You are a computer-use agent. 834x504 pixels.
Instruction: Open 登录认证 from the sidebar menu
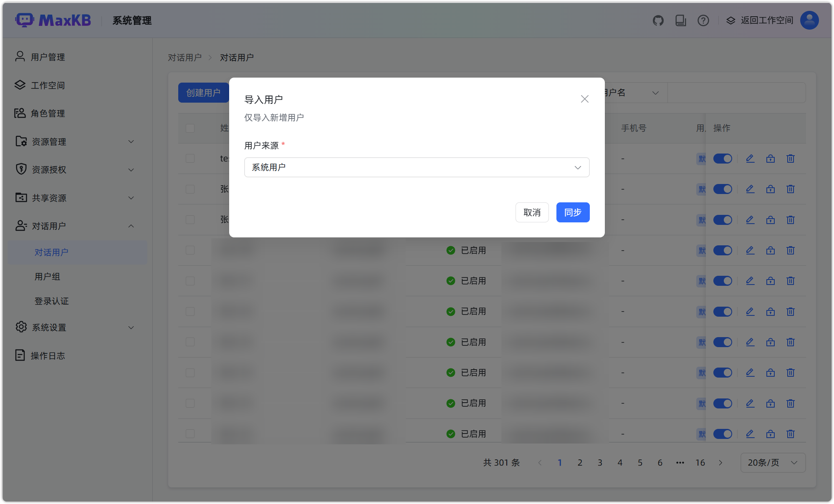51,301
